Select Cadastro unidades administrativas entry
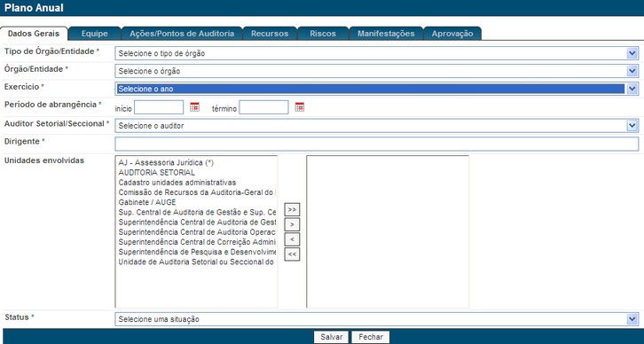 pos(177,183)
